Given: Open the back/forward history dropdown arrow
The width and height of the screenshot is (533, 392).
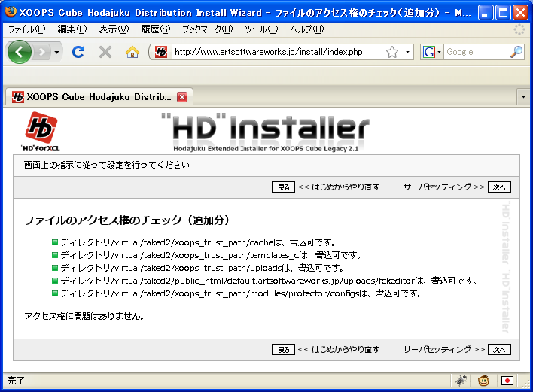Looking at the screenshot, I should coord(56,52).
